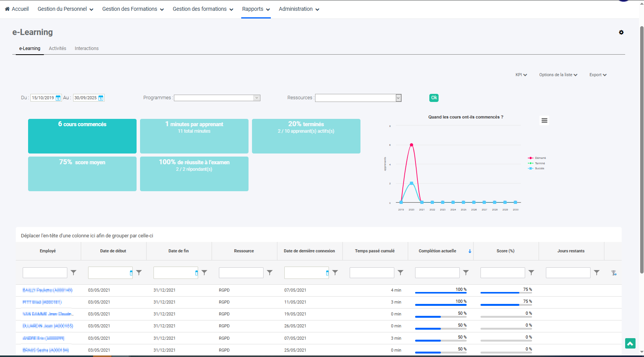Click the green scroll-to-top arrow button
Viewport: 644px width, 357px height.
(630, 343)
